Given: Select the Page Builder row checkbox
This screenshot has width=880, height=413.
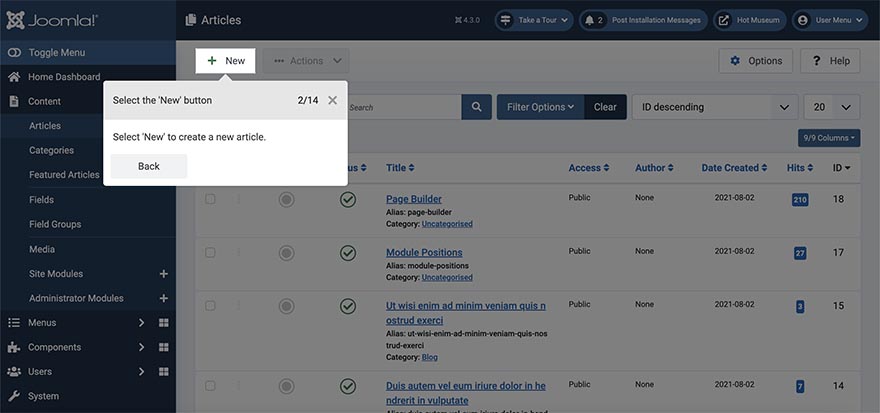Looking at the screenshot, I should tap(210, 199).
